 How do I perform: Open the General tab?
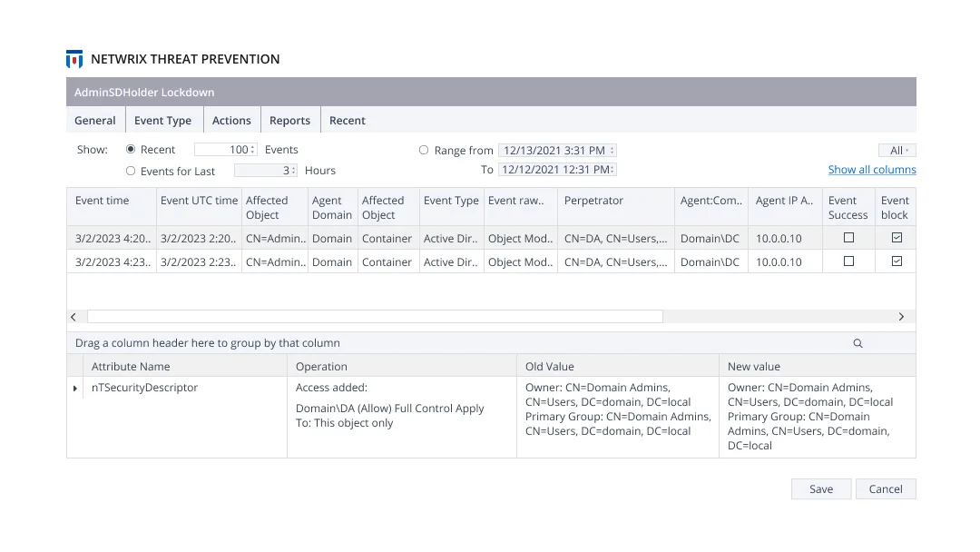point(95,120)
